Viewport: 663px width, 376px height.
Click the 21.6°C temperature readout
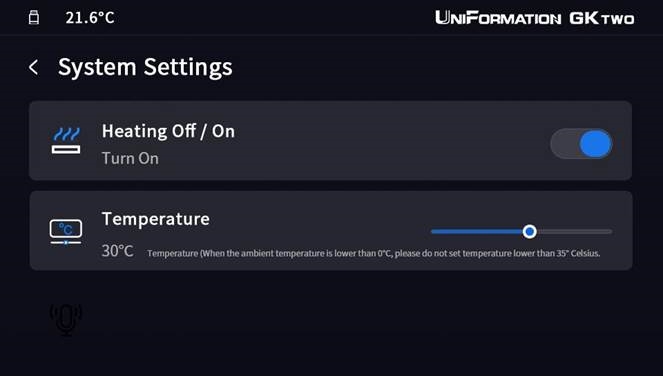(90, 18)
